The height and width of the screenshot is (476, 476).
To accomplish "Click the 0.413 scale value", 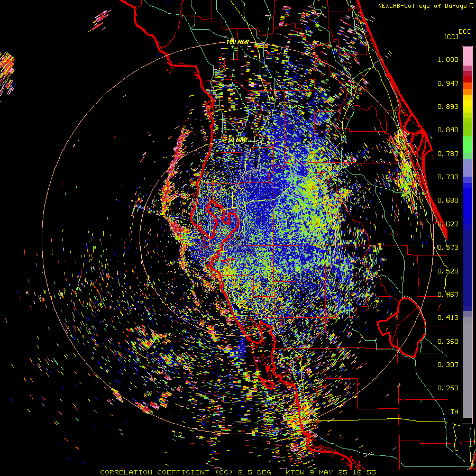I will coord(448,318).
